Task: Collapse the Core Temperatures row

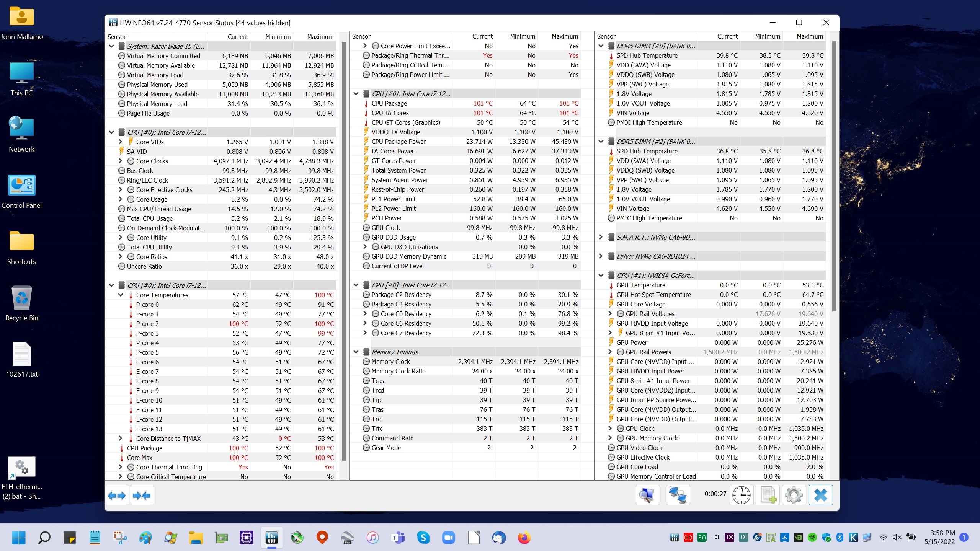Action: click(120, 295)
